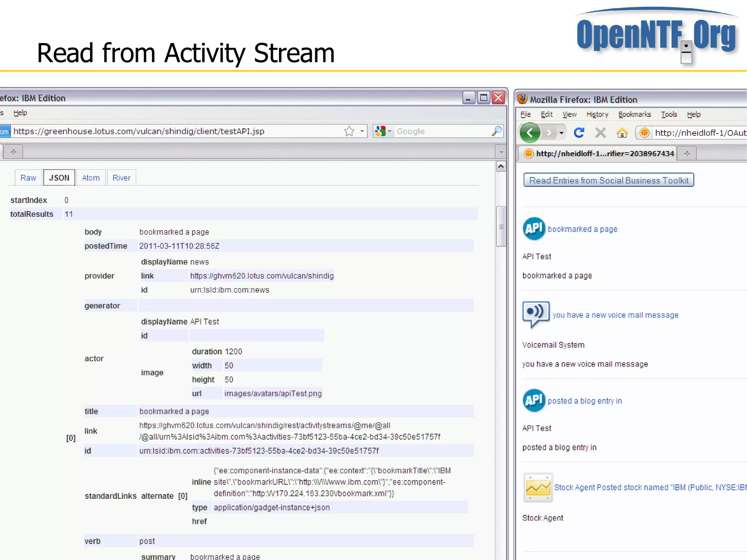Click the bookmarked a page link

(x=582, y=229)
